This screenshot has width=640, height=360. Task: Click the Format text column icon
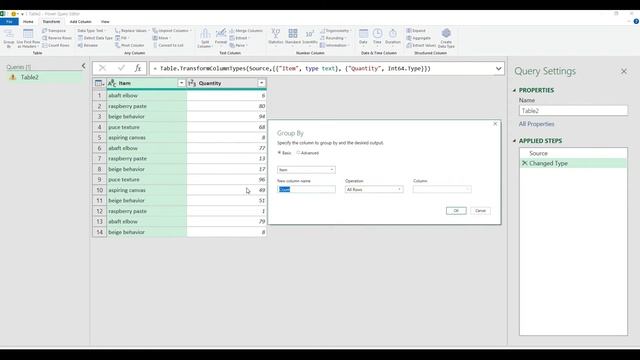[x=221, y=37]
